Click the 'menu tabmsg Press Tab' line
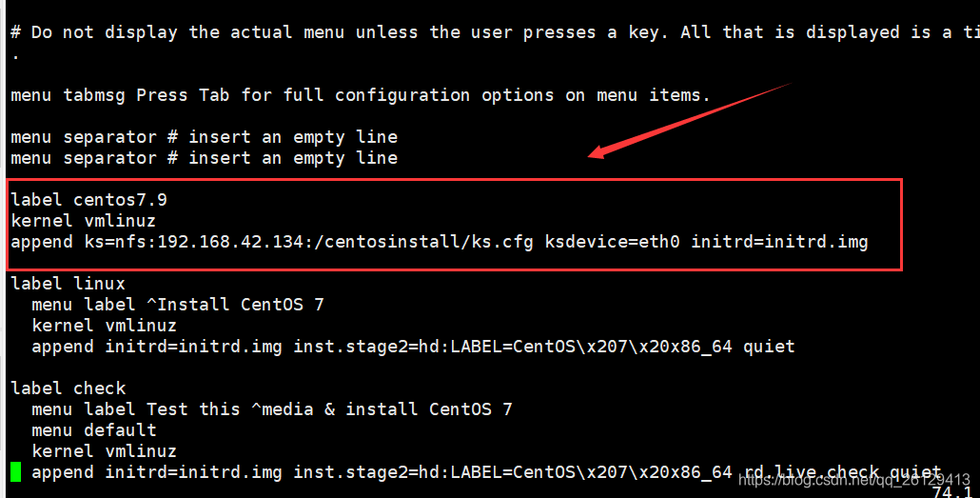Screen dimensions: 980x498 point(361,95)
